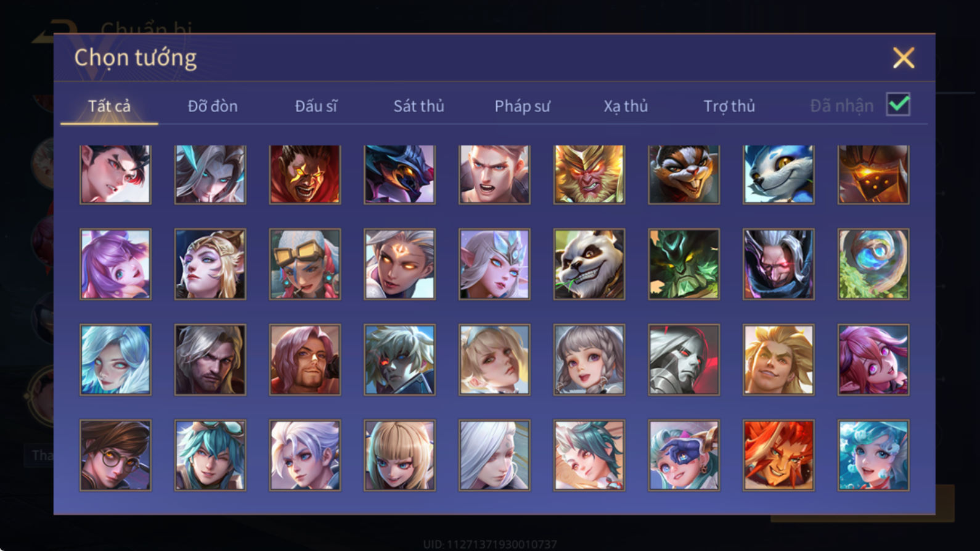The height and width of the screenshot is (551, 980).
Task: Filter heroes by Pháp sư
Action: tap(522, 106)
